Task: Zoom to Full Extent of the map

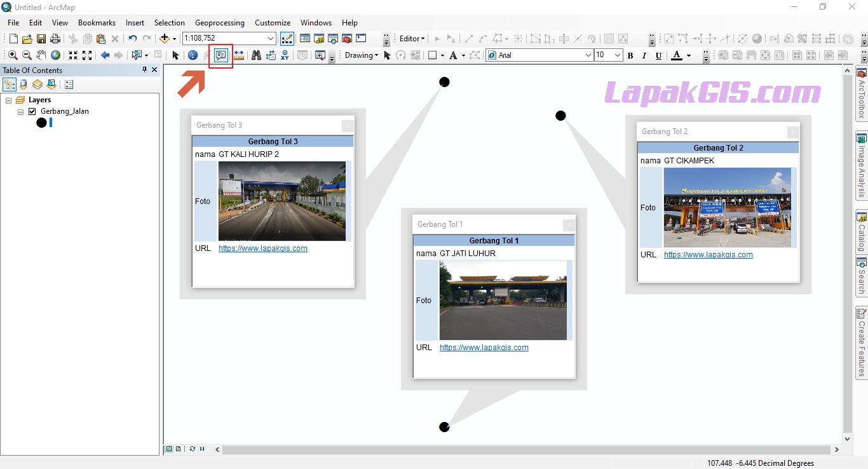Action: pos(56,55)
